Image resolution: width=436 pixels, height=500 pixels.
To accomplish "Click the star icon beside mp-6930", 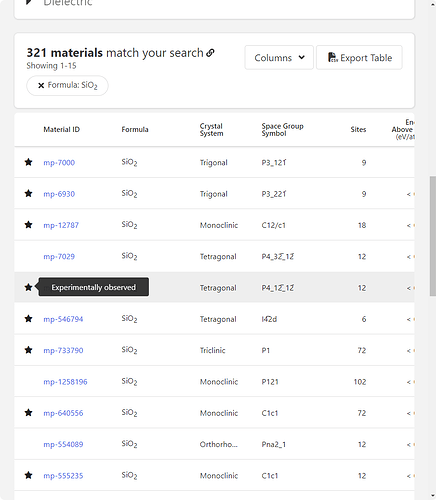I will pos(29,194).
